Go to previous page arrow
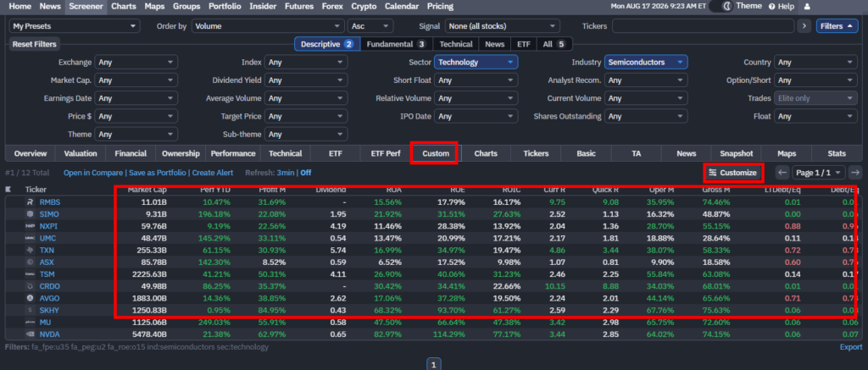Image resolution: width=868 pixels, height=370 pixels. click(782, 173)
